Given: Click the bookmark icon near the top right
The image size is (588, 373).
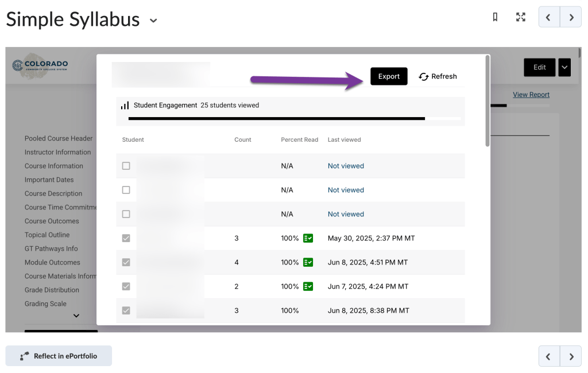Looking at the screenshot, I should coord(496,17).
